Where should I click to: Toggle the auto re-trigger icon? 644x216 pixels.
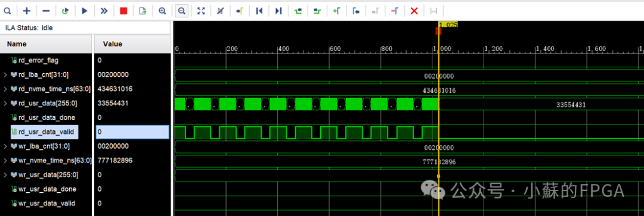tap(65, 11)
